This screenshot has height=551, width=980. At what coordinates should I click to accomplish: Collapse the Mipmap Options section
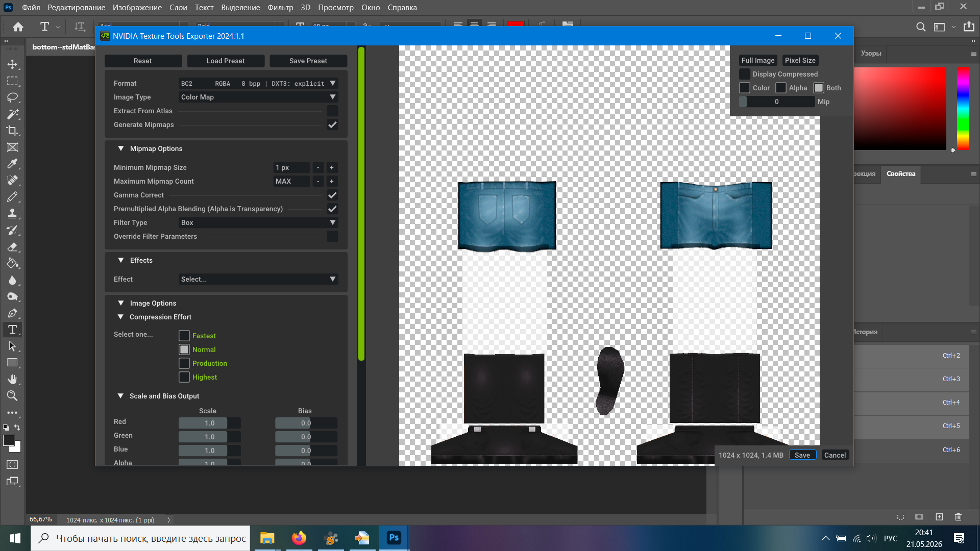click(121, 148)
